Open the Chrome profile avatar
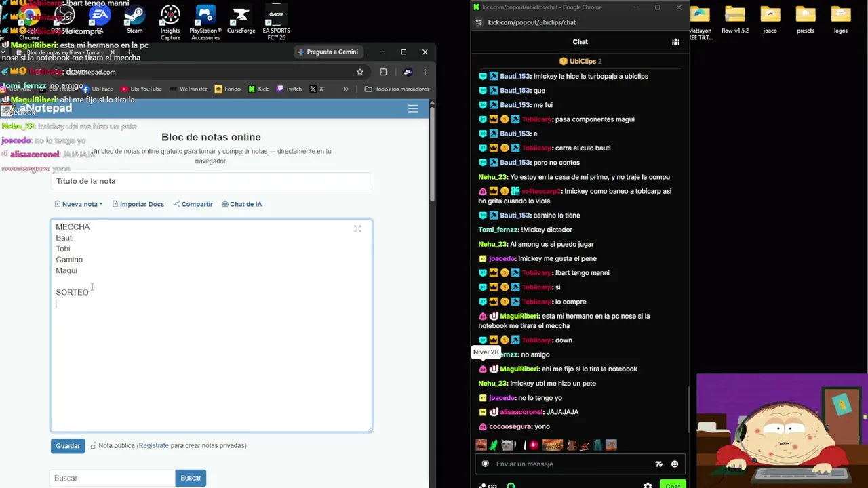Viewport: 868px width, 488px height. 407,72
